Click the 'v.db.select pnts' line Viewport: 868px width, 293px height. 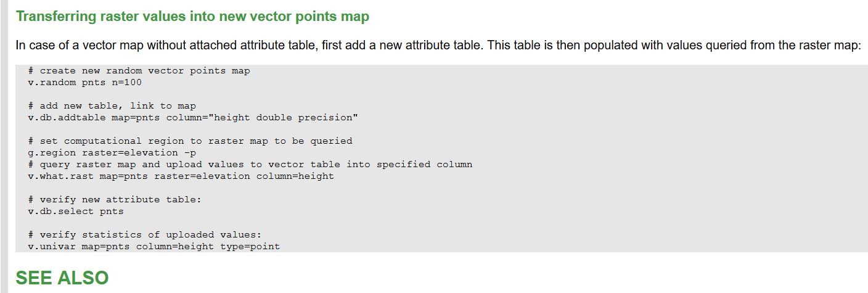click(x=76, y=212)
